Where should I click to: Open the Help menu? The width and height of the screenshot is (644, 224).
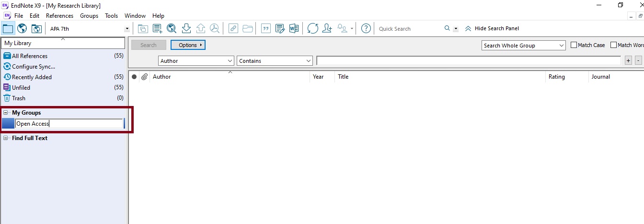coord(158,16)
